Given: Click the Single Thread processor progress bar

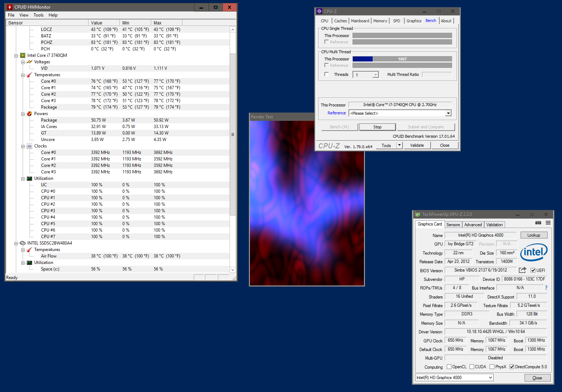Looking at the screenshot, I should pyautogui.click(x=402, y=36).
